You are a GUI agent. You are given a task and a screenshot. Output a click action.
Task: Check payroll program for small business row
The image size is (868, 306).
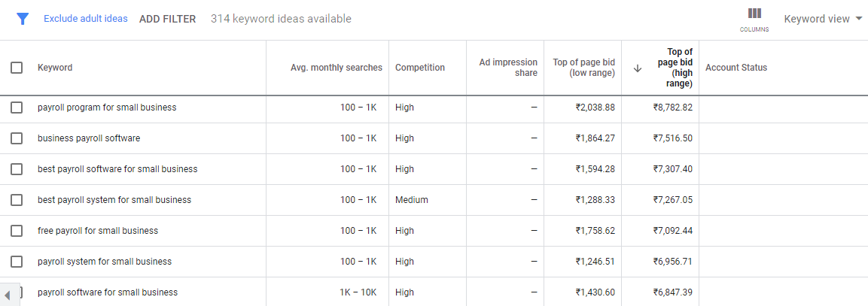17,108
